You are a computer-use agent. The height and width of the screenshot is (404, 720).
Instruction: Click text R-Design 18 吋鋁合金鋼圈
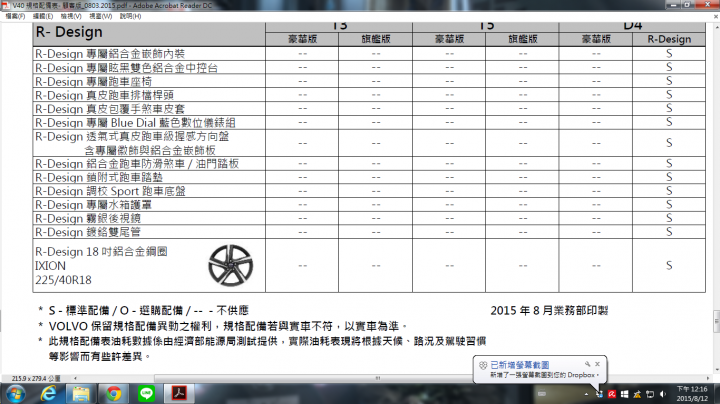coord(101,252)
